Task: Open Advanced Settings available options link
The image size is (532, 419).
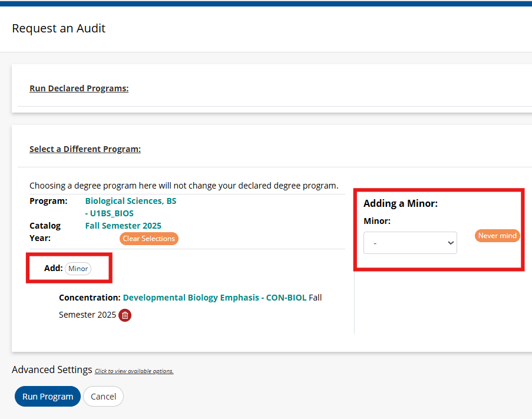Action: pyautogui.click(x=134, y=371)
